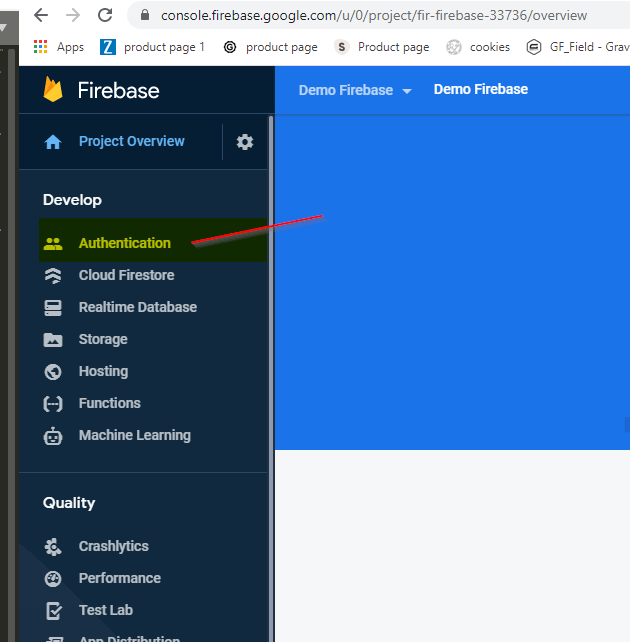Click the Realtime Database icon
This screenshot has width=630, height=642.
53,308
